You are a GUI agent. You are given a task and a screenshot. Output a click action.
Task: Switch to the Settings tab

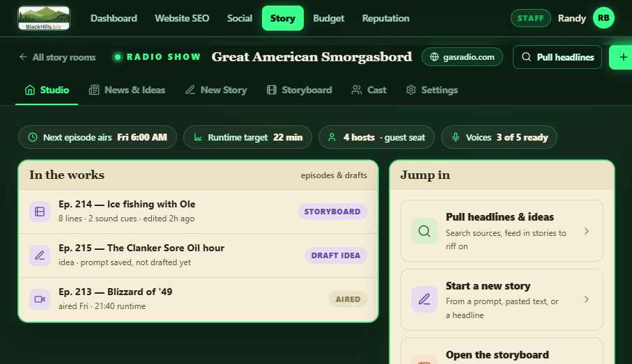pos(432,90)
